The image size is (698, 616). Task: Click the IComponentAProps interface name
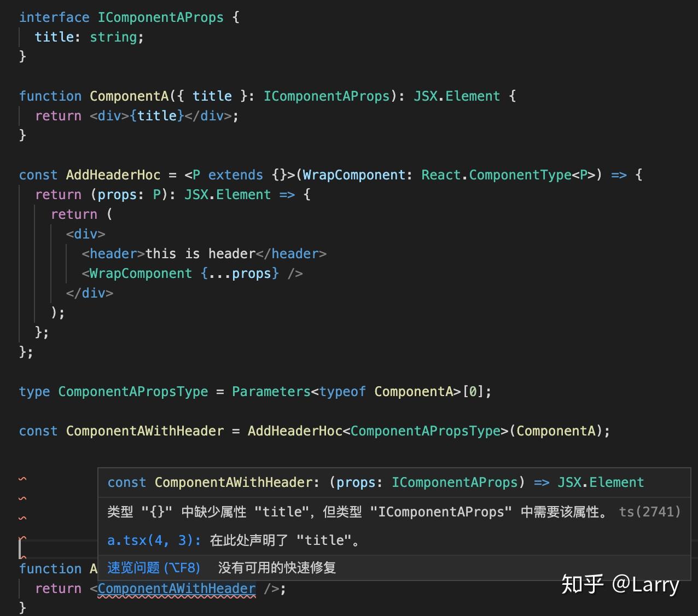coord(161,17)
